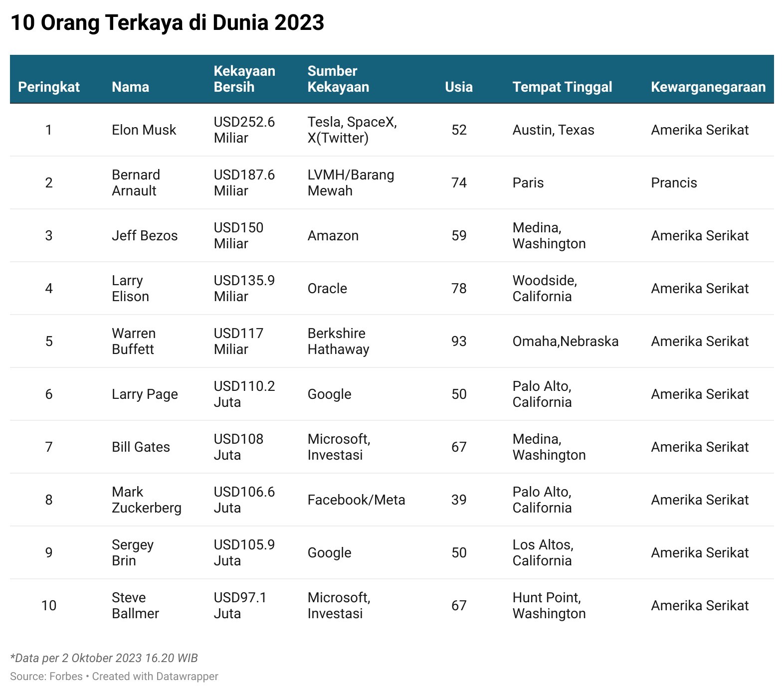Click the 'Peringkat' column header
The width and height of the screenshot is (784, 693).
49,87
